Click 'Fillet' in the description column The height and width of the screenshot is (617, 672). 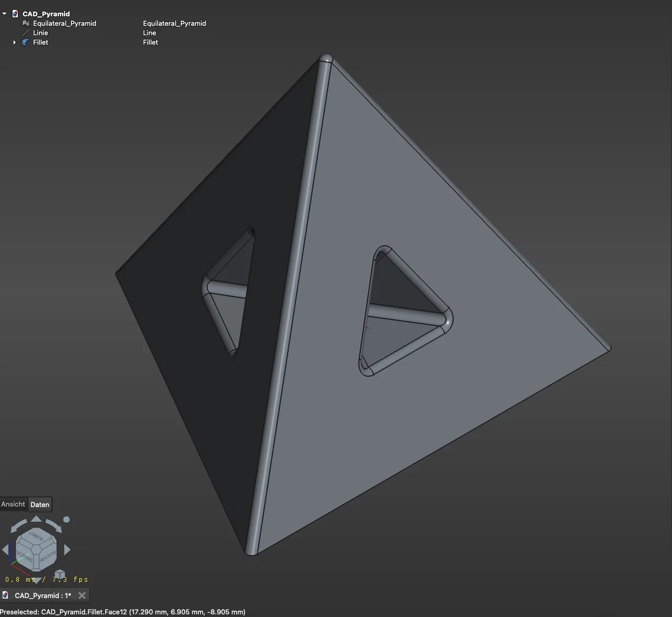coord(150,42)
